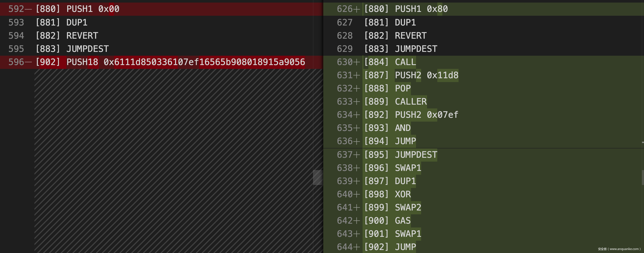The image size is (644, 253).
Task: Select the CALLER instruction line
Action: (x=410, y=101)
